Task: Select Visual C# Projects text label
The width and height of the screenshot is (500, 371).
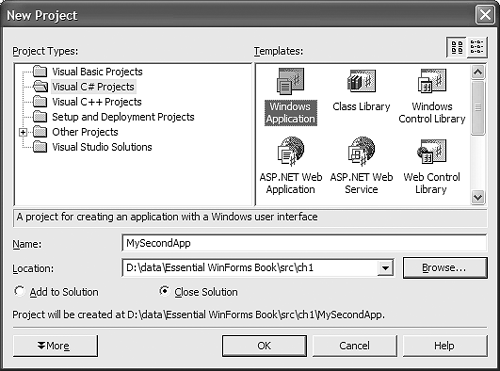Action: click(x=93, y=87)
